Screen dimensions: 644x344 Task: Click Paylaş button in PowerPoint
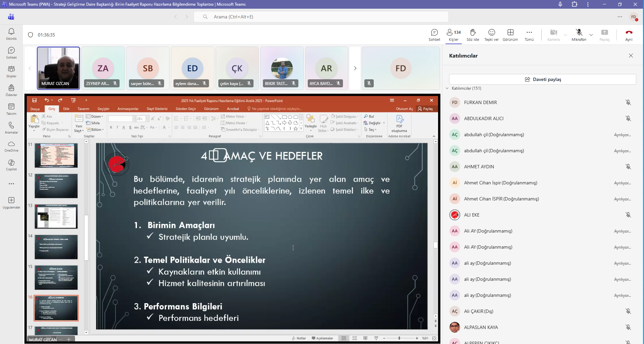point(425,109)
